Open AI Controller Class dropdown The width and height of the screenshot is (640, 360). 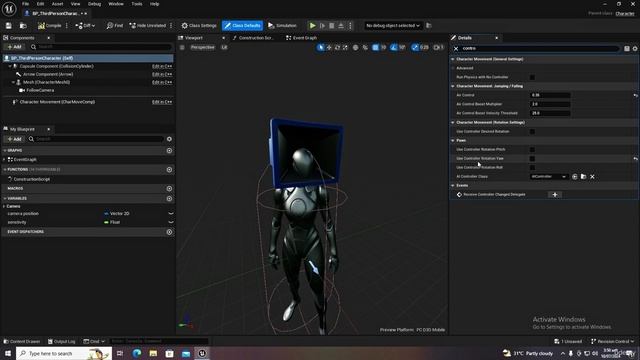[549, 177]
